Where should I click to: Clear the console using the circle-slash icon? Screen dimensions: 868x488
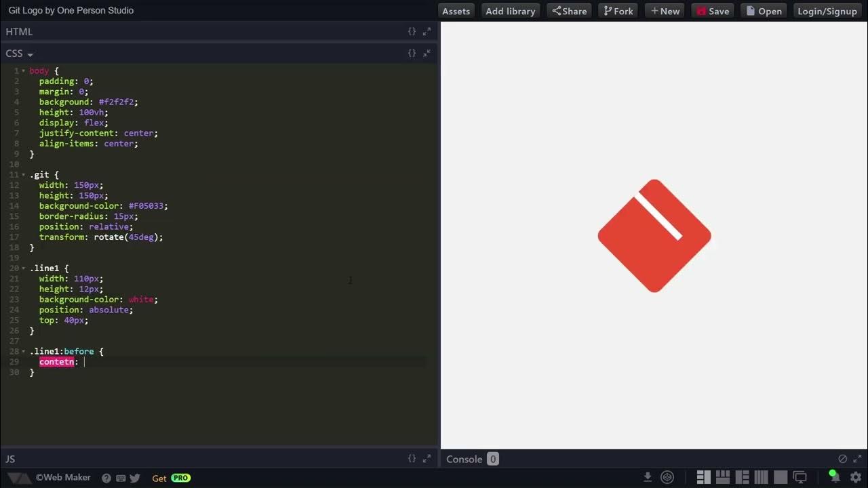[842, 459]
